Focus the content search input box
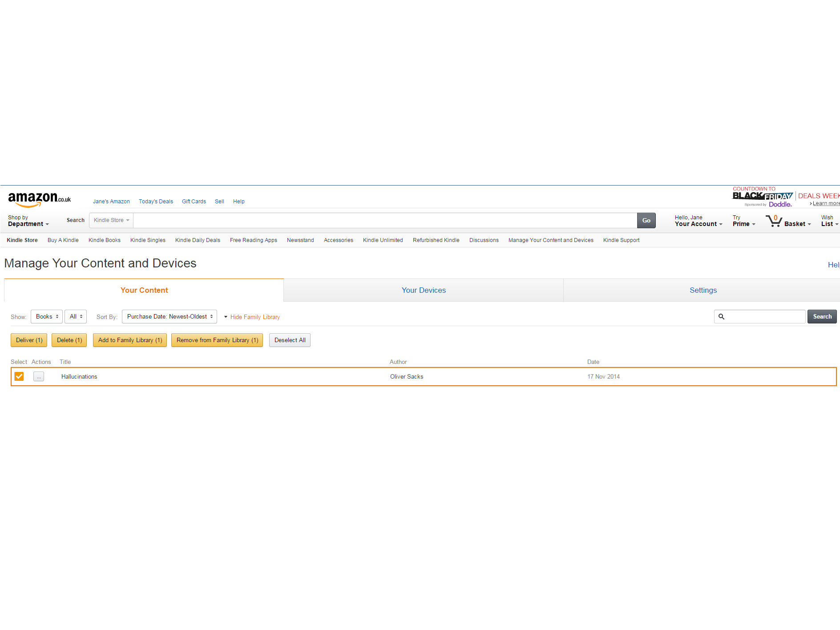The width and height of the screenshot is (840, 630). [x=760, y=317]
